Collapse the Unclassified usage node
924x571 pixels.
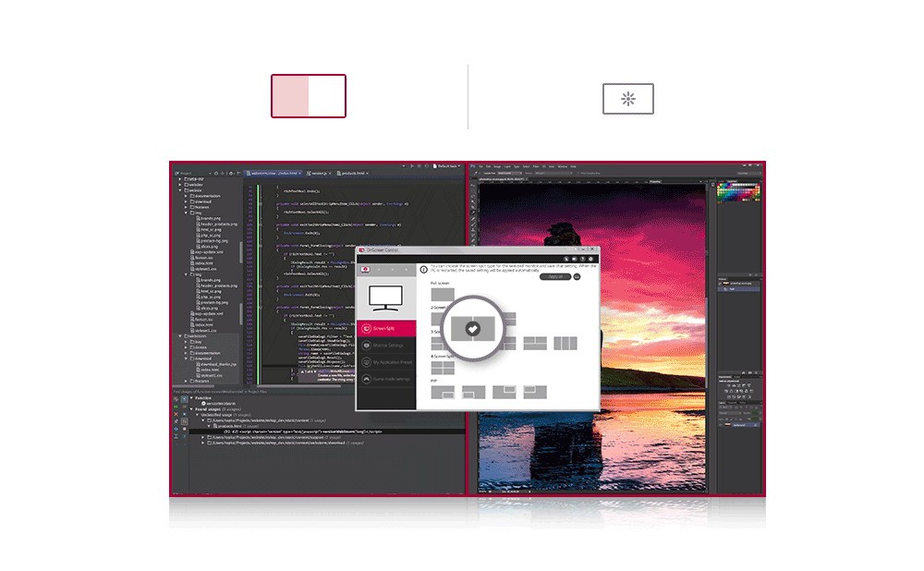click(198, 415)
